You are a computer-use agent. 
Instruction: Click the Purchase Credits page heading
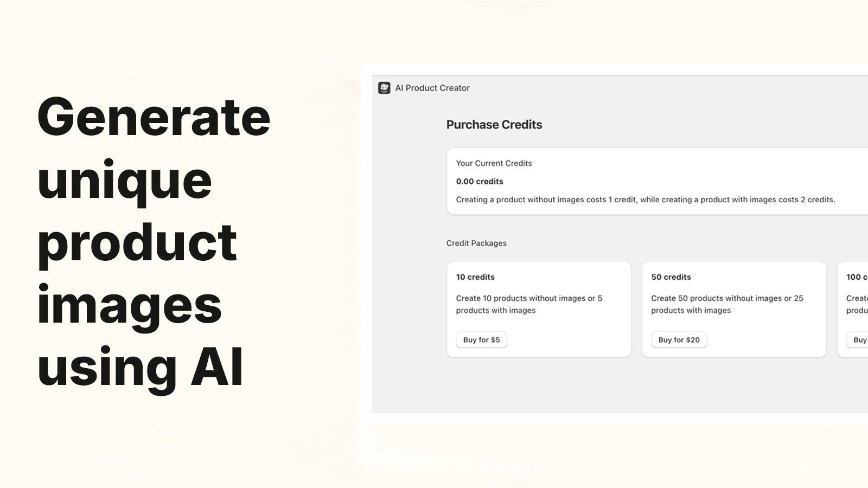point(494,125)
